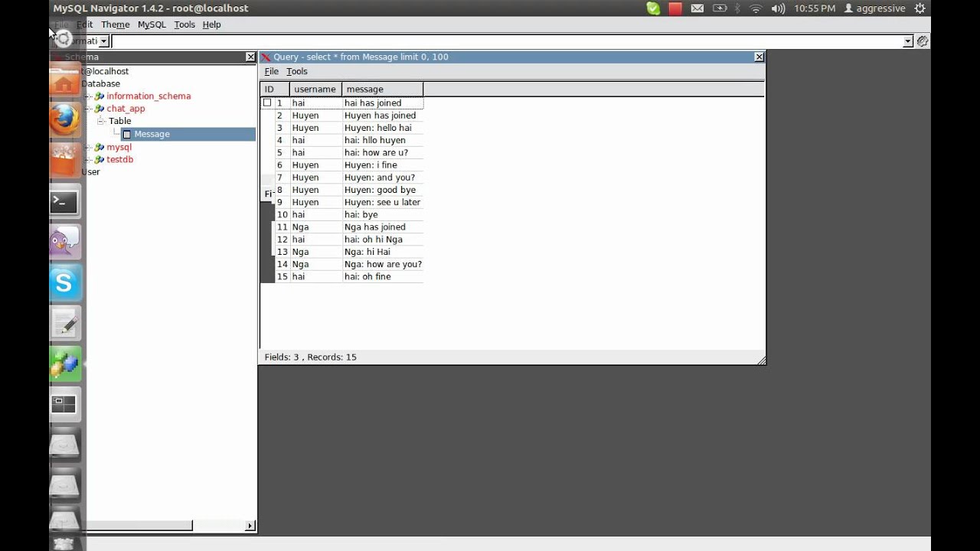Tick the checkbox in row 1

pos(267,103)
